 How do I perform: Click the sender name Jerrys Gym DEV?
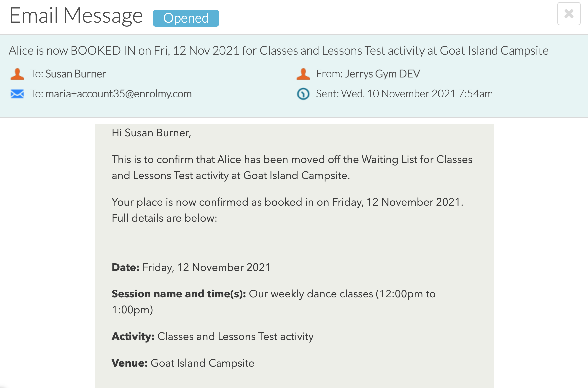pyautogui.click(x=382, y=74)
